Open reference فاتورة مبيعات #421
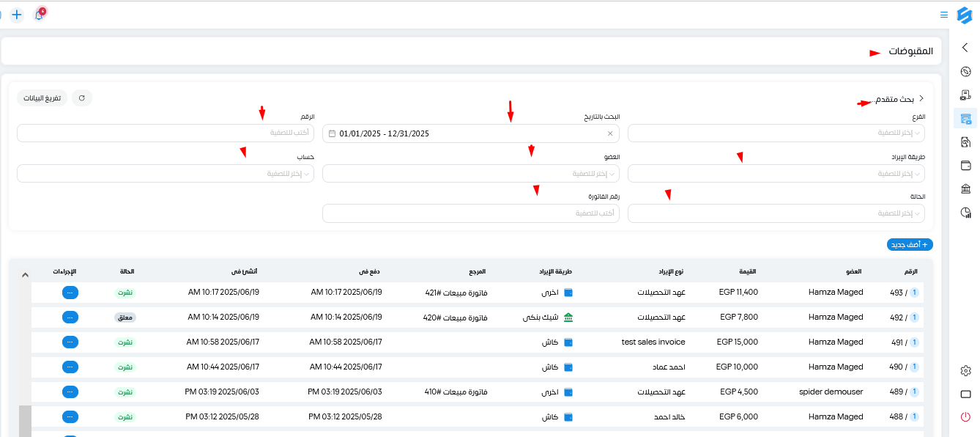 [456, 293]
